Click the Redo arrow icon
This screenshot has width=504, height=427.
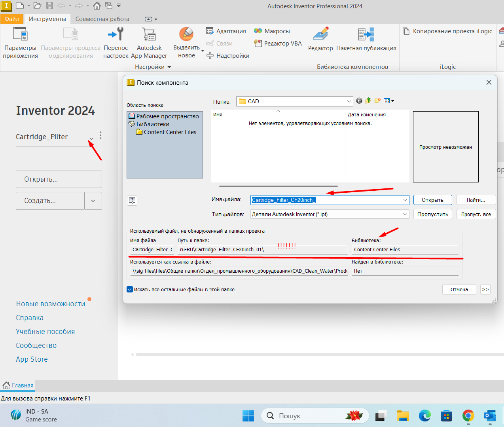tap(79, 6)
